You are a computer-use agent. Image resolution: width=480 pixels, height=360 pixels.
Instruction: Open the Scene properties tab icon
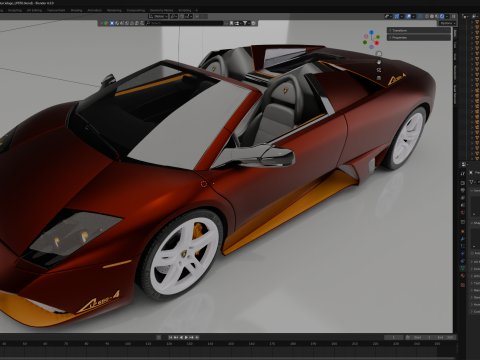click(463, 205)
